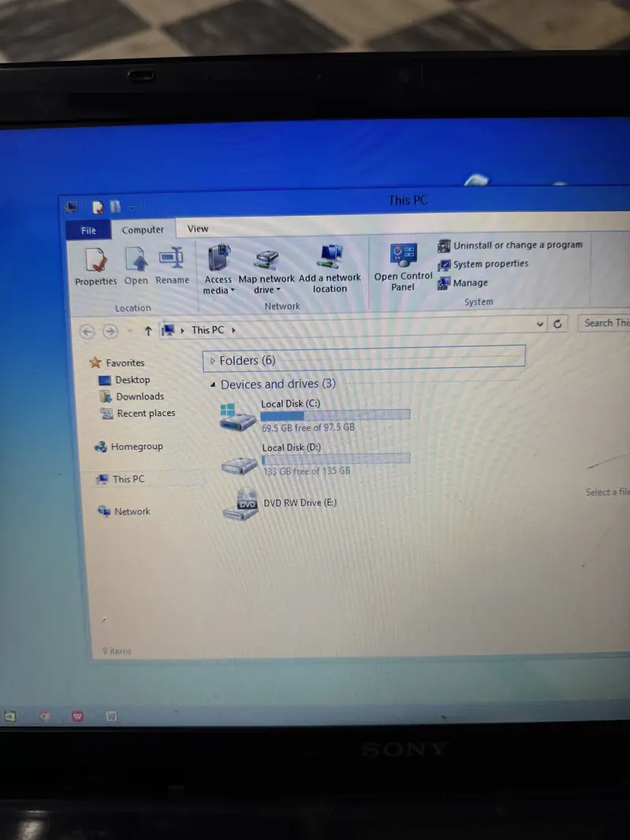Click first green taskbar icon
The height and width of the screenshot is (840, 630).
[x=10, y=715]
